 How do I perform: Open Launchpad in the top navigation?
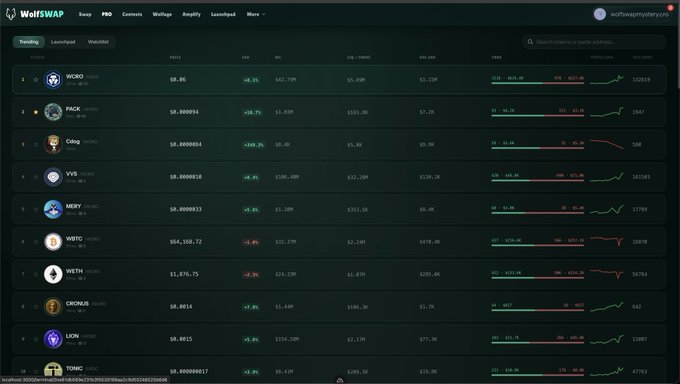(223, 14)
